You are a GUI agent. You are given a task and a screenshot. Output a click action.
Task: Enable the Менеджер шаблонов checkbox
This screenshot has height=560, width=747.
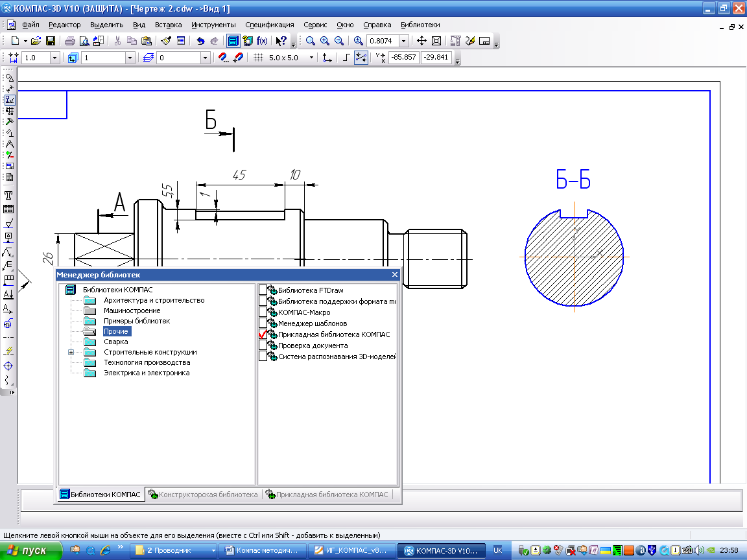[263, 323]
